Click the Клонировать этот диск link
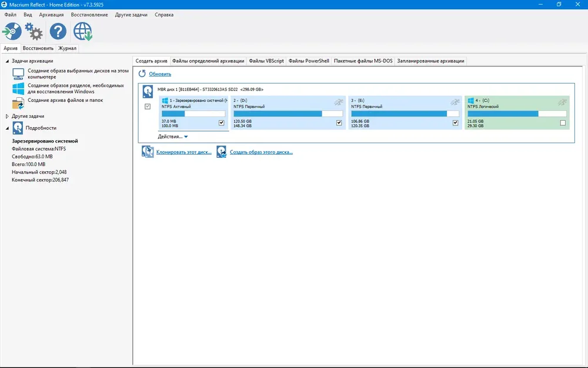This screenshot has width=588, height=368. [183, 152]
